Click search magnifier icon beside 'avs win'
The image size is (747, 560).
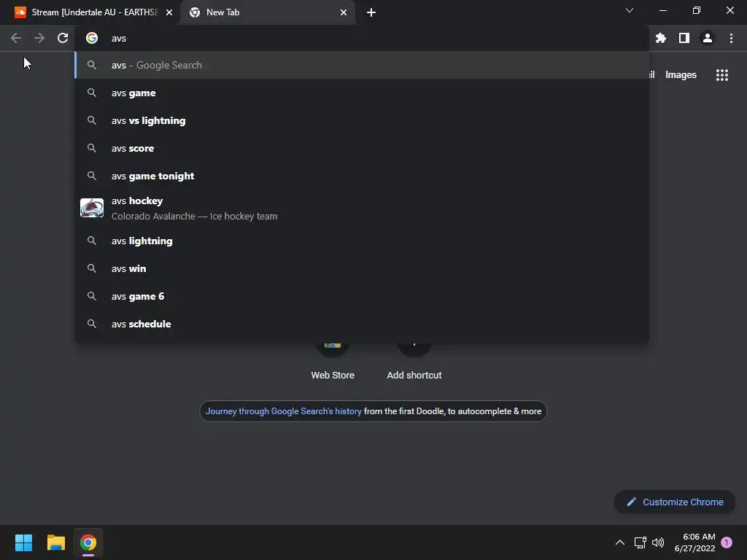point(92,268)
